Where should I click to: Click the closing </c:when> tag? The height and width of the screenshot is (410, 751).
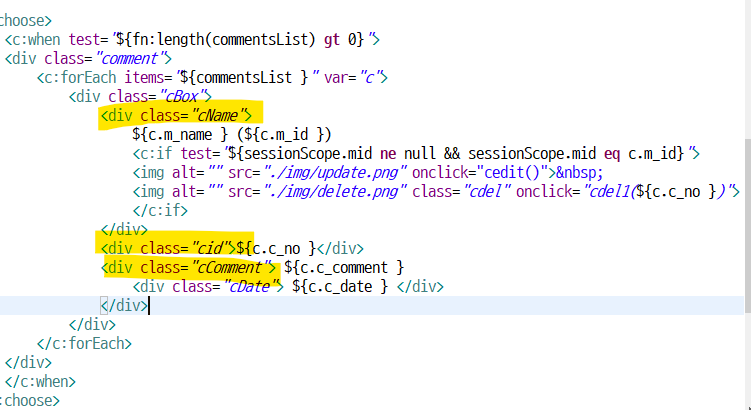pos(40,382)
